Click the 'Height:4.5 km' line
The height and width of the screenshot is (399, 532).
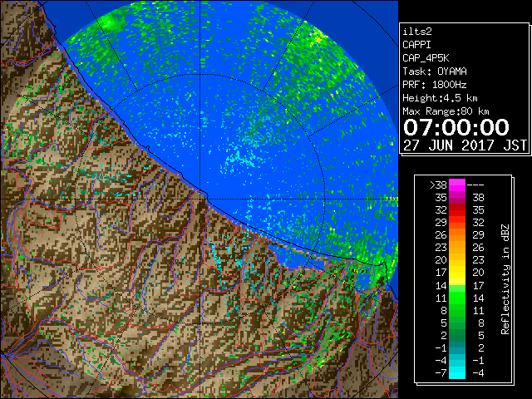(x=440, y=98)
